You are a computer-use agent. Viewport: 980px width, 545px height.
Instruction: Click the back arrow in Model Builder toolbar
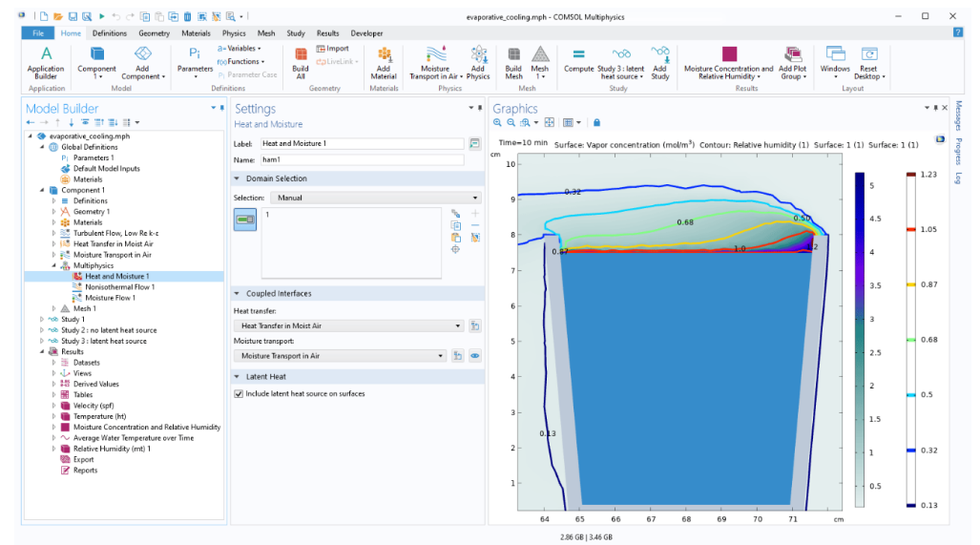(31, 122)
